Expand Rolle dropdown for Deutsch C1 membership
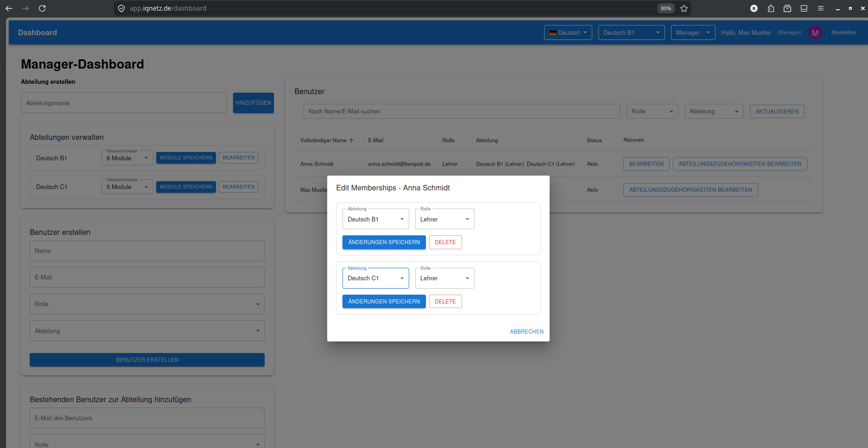 444,278
